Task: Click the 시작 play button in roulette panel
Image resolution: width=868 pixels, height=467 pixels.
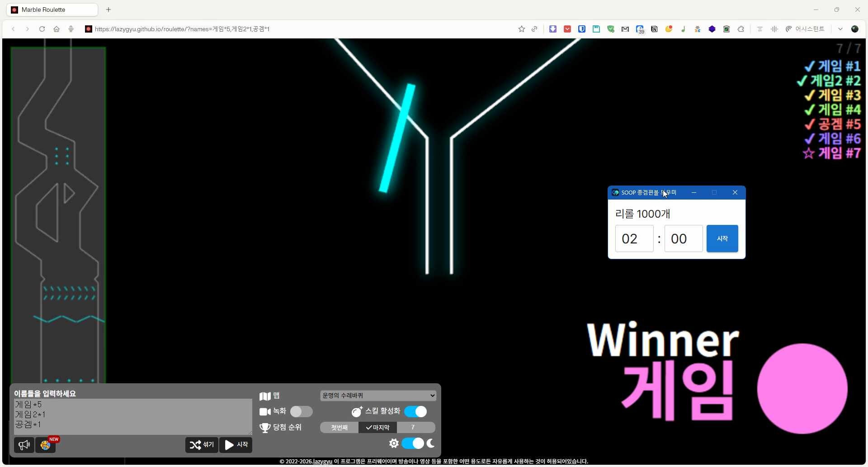Action: coord(236,445)
